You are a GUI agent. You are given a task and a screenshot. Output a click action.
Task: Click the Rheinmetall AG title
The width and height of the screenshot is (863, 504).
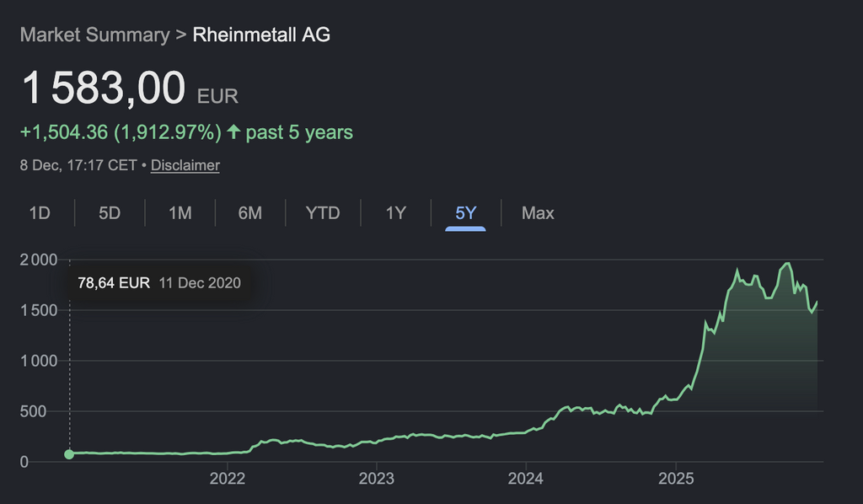(x=261, y=35)
